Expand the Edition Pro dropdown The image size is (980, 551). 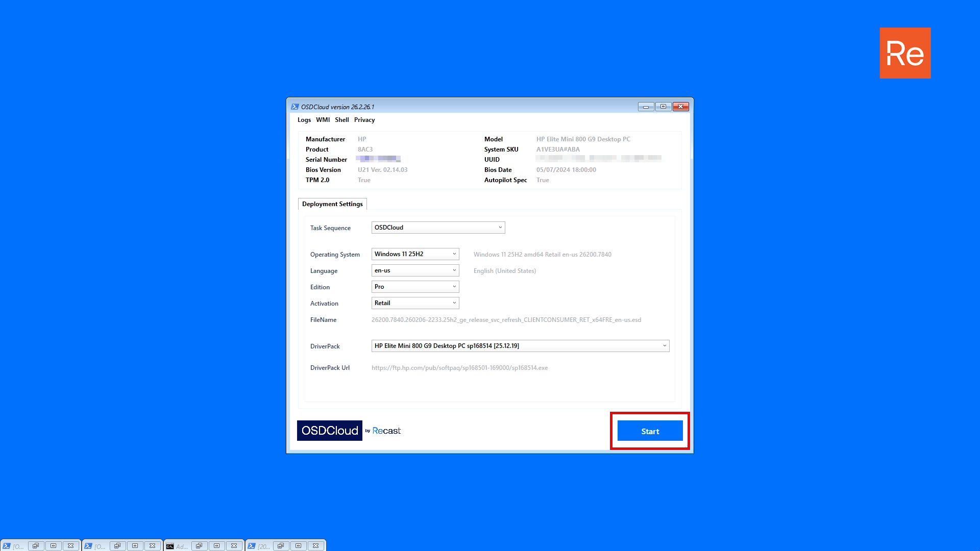click(454, 287)
